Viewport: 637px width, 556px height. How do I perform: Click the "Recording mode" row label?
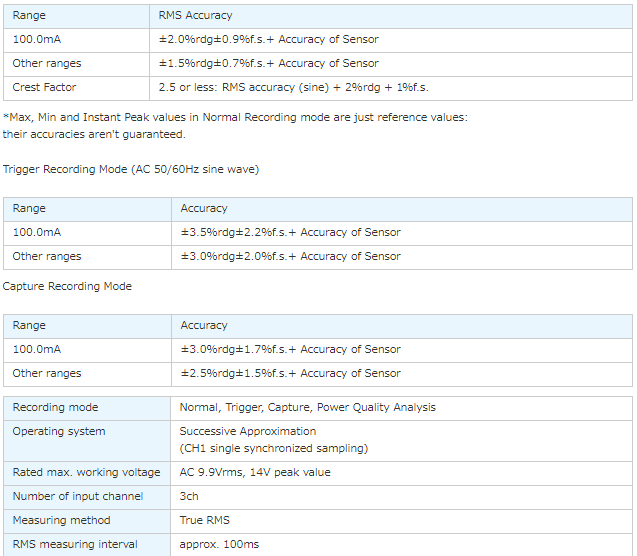tap(55, 408)
